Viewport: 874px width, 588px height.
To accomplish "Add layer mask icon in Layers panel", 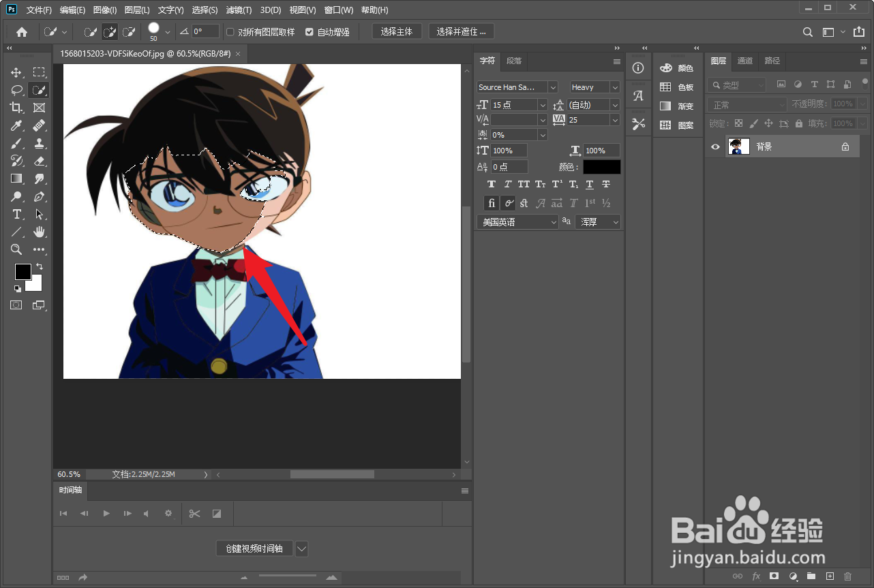I will point(774,576).
